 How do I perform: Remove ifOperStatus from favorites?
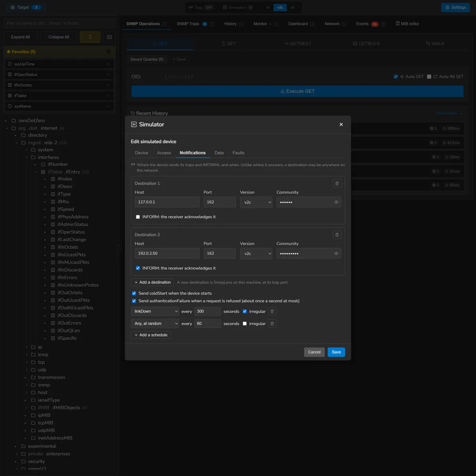pos(108,75)
